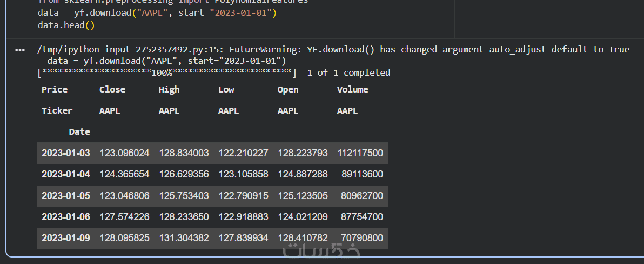Click the Volume column header

tap(352, 90)
